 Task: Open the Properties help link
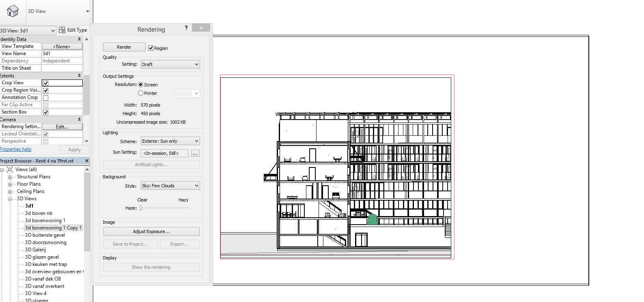point(15,149)
